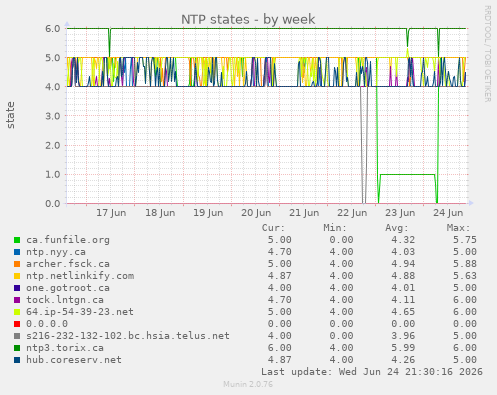Select the 64.ip-54-39-23.net legend label
Viewport: 497px width, 395px height.
tap(80, 312)
